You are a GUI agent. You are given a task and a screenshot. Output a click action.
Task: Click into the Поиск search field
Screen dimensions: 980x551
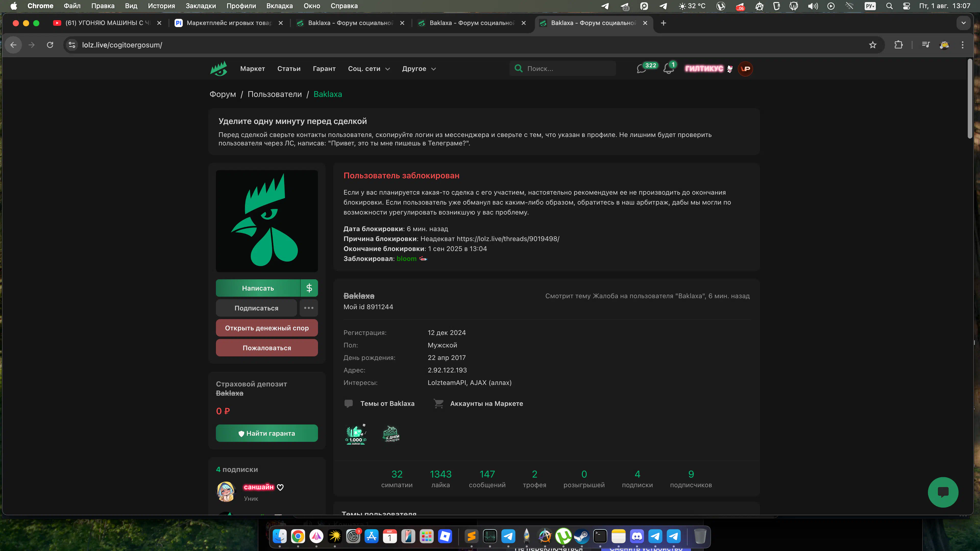click(x=562, y=68)
